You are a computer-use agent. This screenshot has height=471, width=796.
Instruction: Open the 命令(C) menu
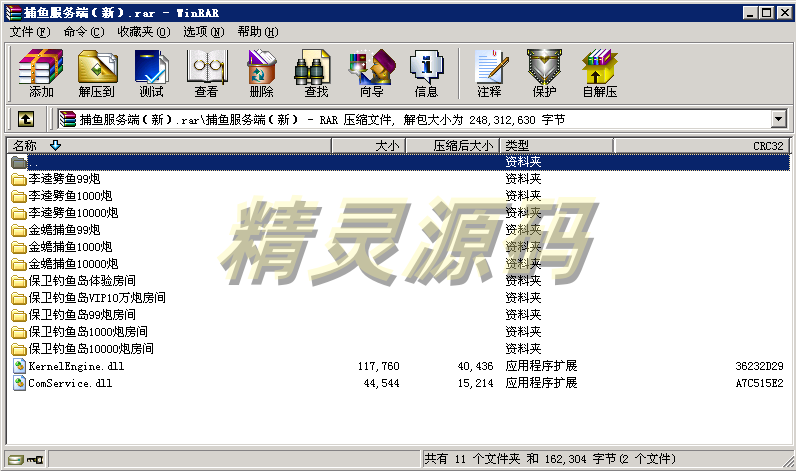pos(84,32)
